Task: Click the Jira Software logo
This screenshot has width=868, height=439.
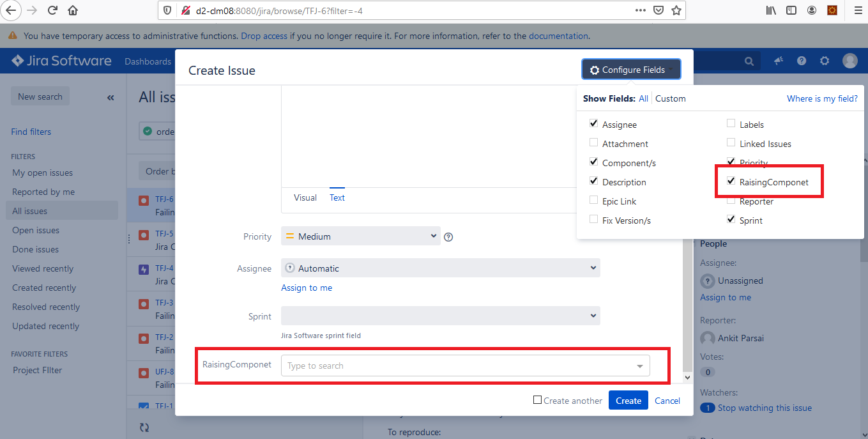Action: click(61, 61)
